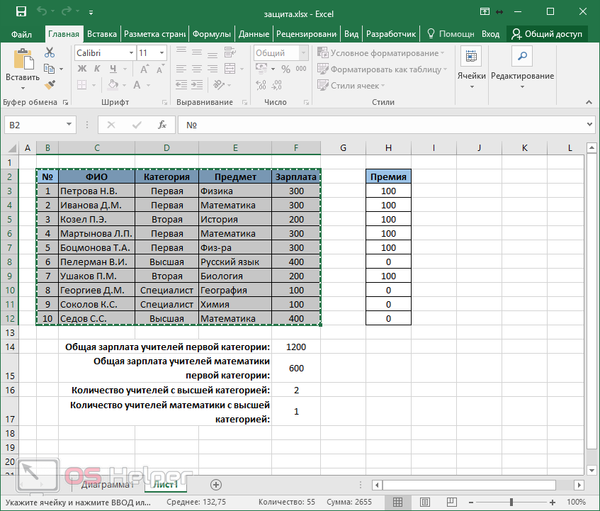The image size is (600, 511).
Task: Click the Премия header cell
Action: pos(388,177)
